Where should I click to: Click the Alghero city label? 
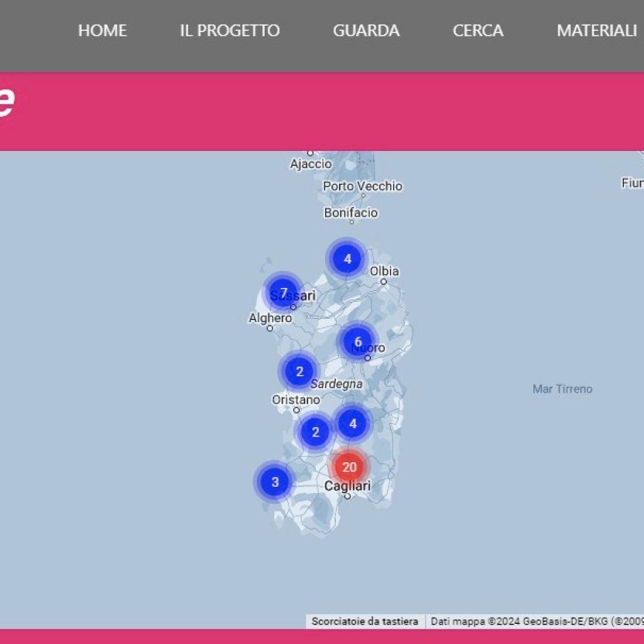click(x=270, y=318)
